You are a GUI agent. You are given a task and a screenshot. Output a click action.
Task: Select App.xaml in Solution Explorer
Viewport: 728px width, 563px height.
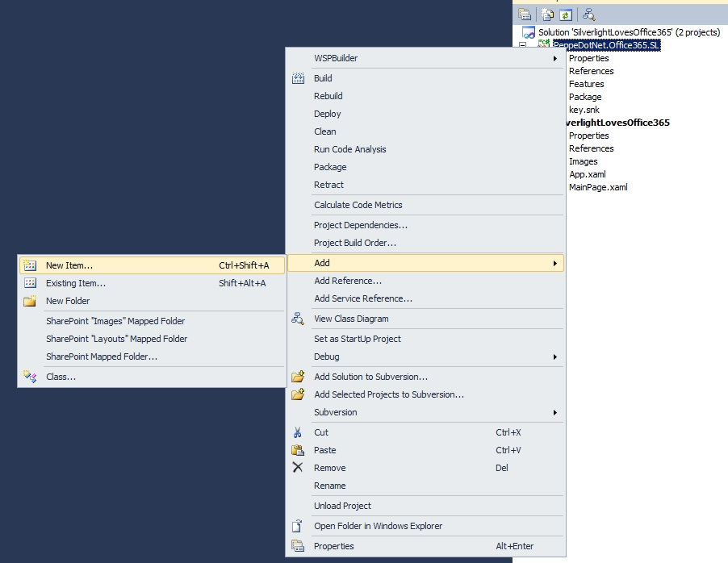pos(588,174)
